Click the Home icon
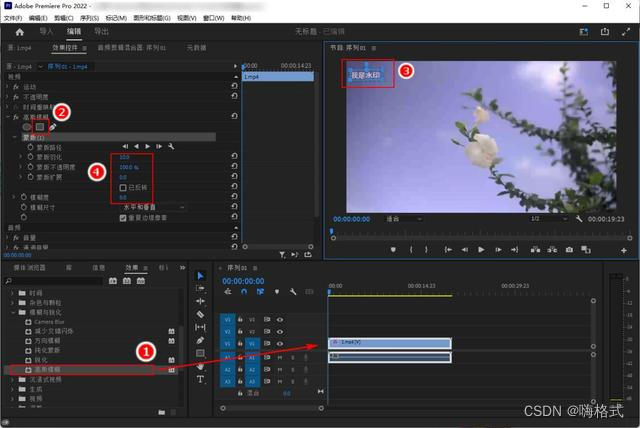This screenshot has height=428, width=640. point(20,32)
